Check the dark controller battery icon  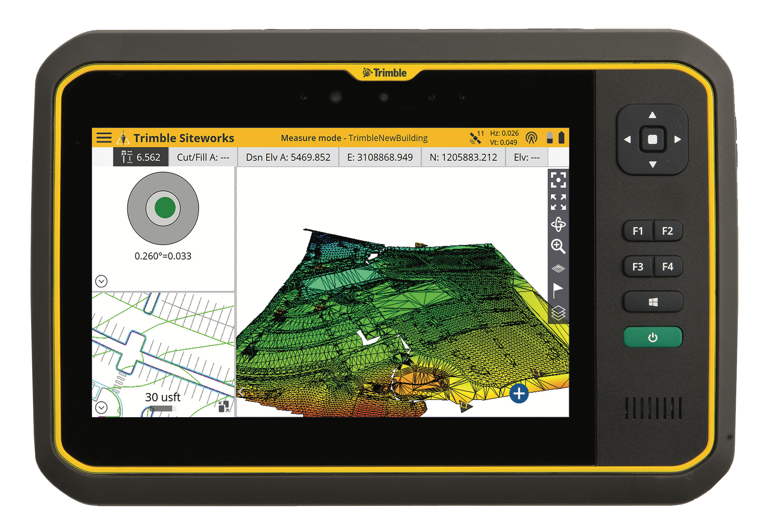pos(561,138)
